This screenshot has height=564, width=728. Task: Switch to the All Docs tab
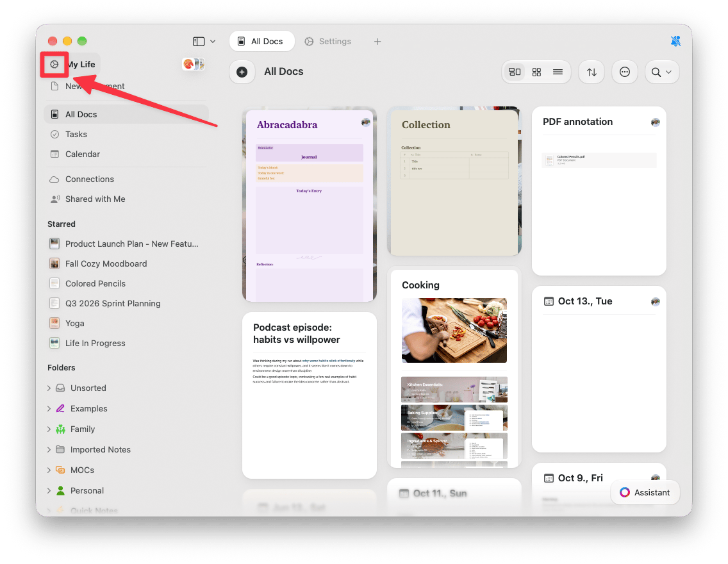point(262,41)
